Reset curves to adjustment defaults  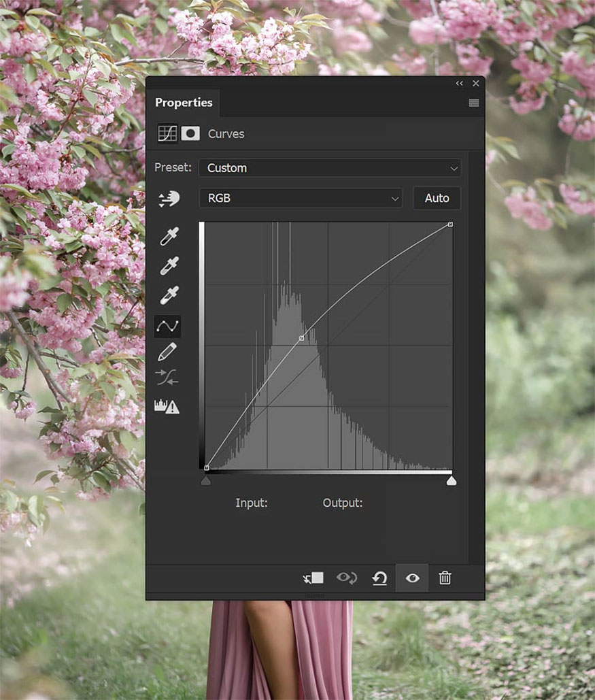point(379,578)
